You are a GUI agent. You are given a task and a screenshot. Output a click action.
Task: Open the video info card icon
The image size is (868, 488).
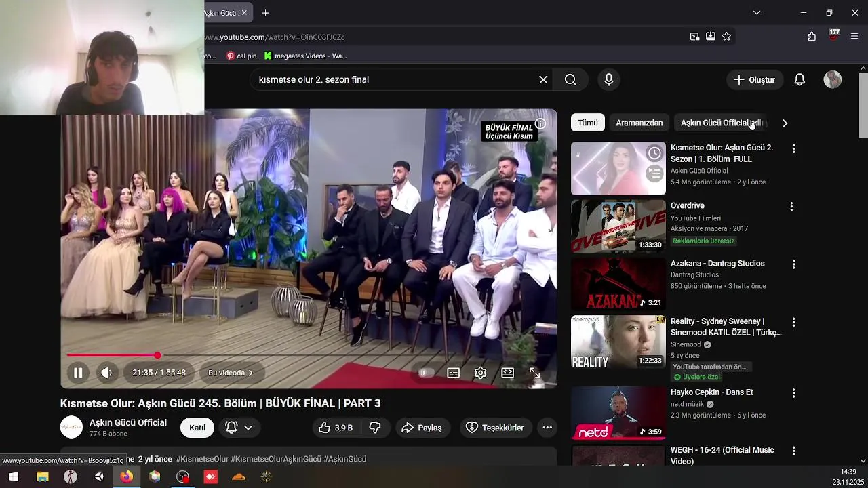click(540, 124)
